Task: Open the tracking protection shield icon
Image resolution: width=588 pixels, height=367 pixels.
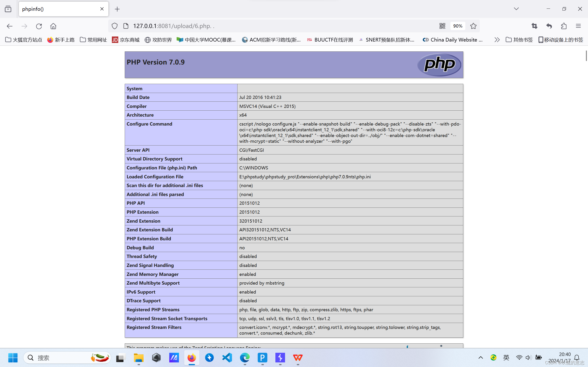Action: tap(115, 26)
